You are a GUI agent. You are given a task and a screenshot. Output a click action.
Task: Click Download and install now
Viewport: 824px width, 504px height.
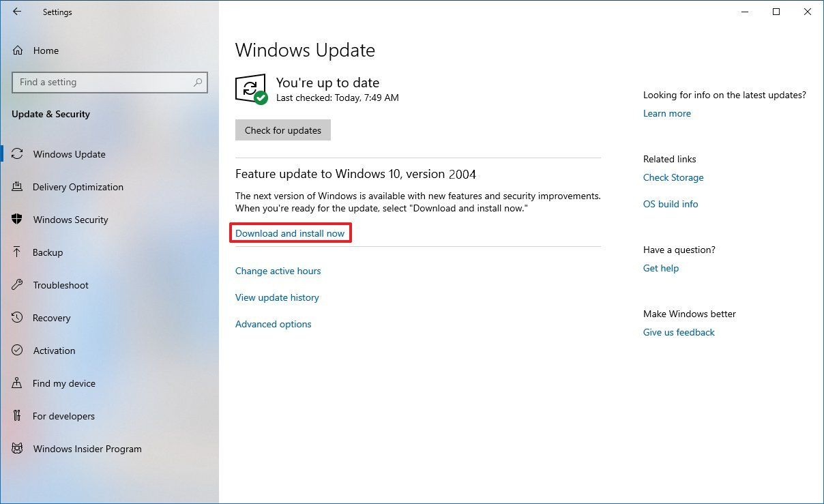pos(290,233)
